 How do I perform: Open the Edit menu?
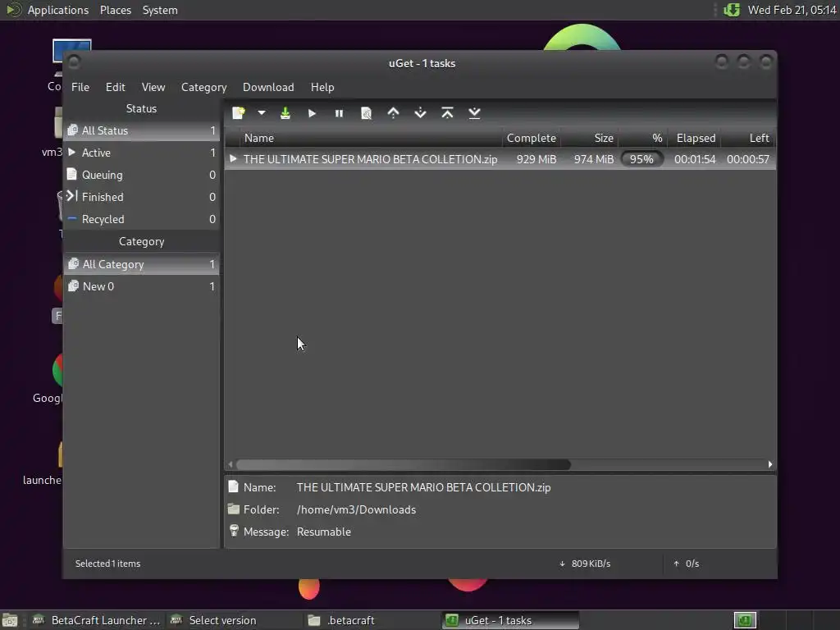[115, 87]
